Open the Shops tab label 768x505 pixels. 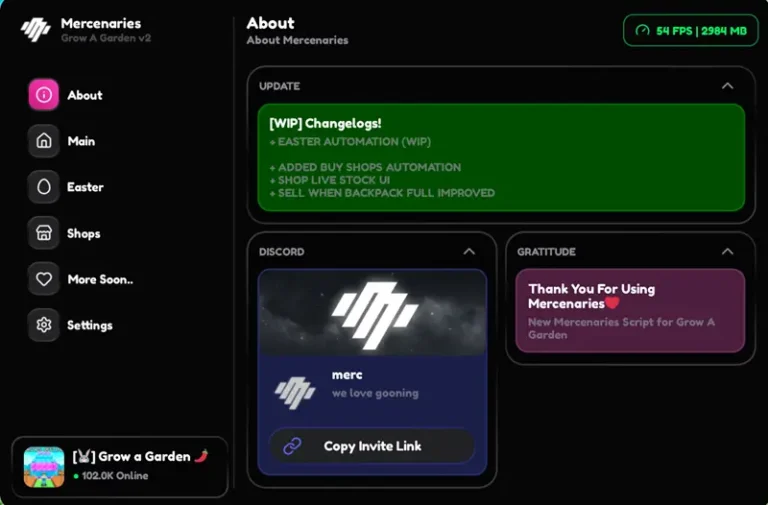click(84, 234)
